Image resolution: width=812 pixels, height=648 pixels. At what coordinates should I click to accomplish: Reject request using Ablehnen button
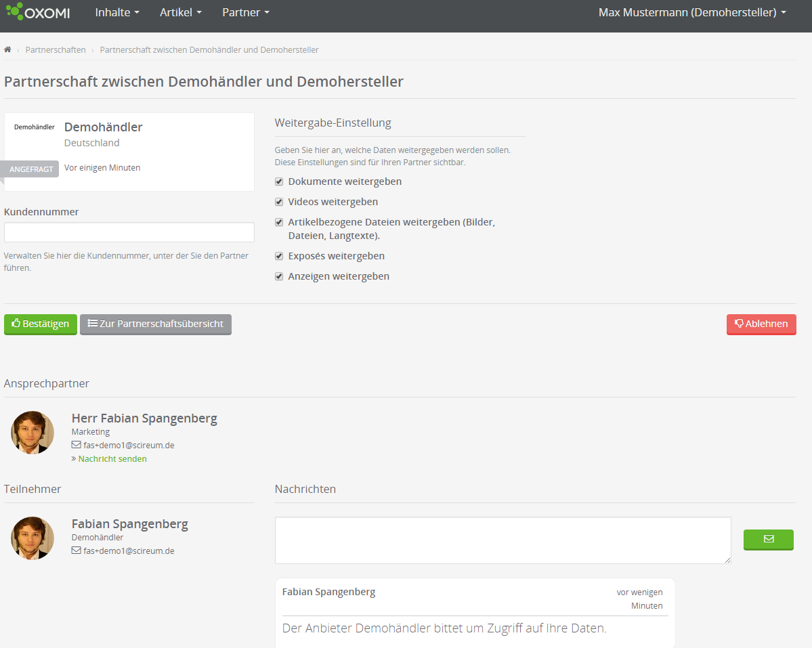point(761,324)
